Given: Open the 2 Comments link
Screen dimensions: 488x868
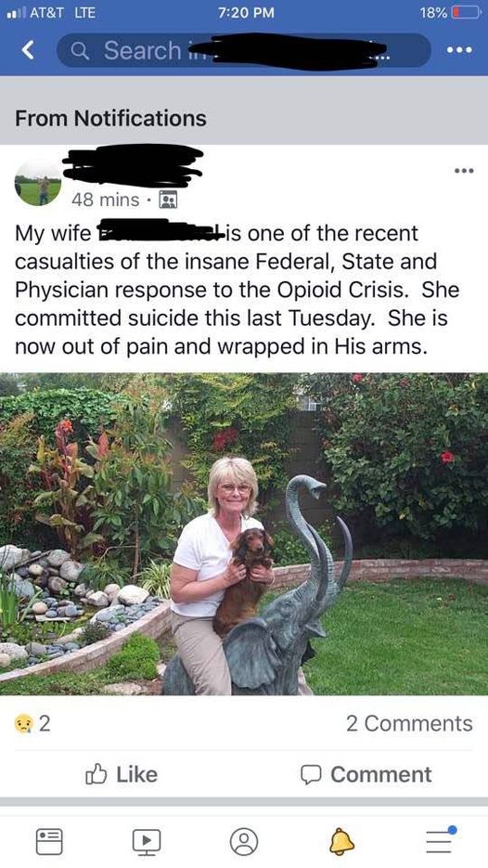Looking at the screenshot, I should pos(409,723).
